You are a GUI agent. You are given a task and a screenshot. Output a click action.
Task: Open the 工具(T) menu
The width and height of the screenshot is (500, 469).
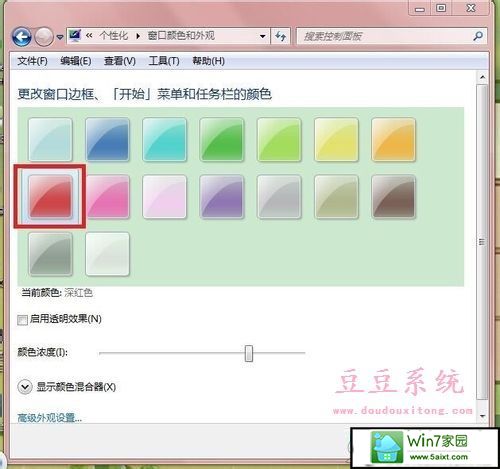point(164,61)
